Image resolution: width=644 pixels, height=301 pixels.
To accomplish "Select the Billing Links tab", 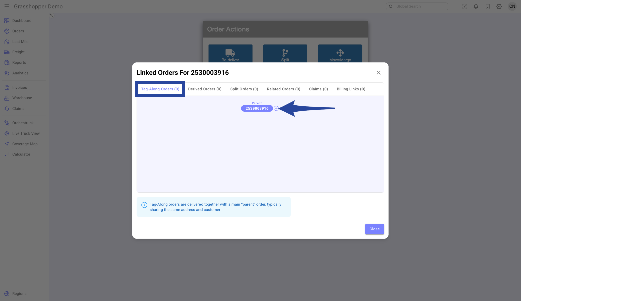I will click(x=351, y=89).
